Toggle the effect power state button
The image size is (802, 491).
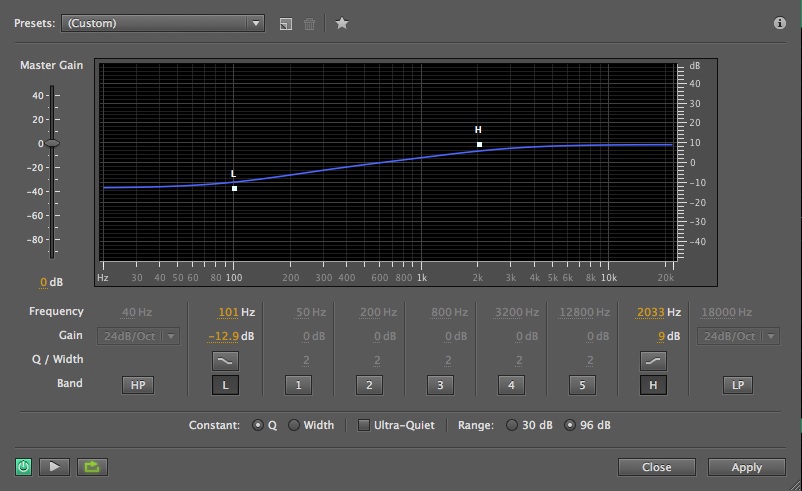(x=23, y=467)
